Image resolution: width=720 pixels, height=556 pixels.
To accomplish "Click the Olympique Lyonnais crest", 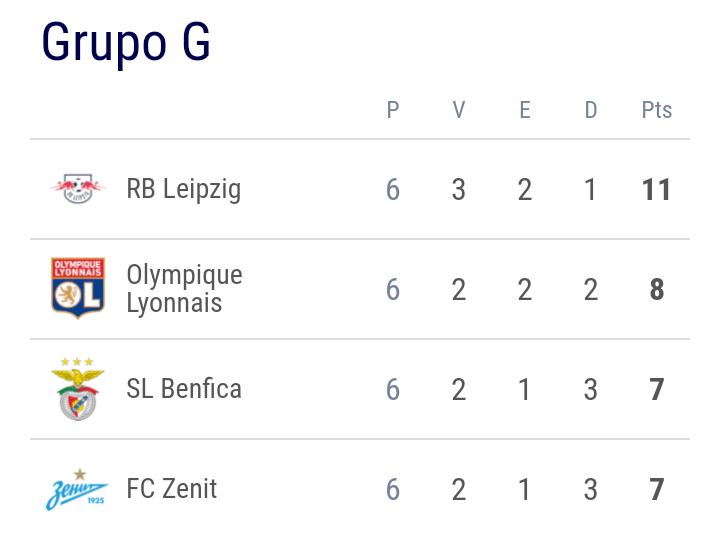I will coord(78,289).
